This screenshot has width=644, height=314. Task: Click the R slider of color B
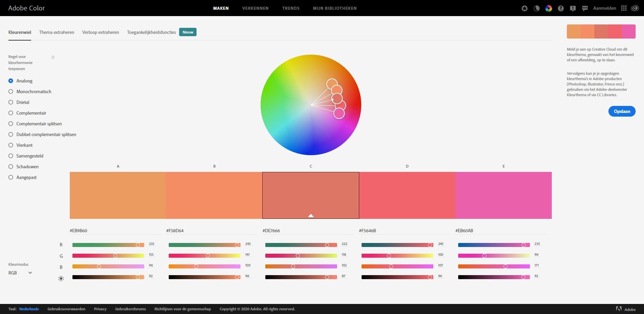[205, 245]
